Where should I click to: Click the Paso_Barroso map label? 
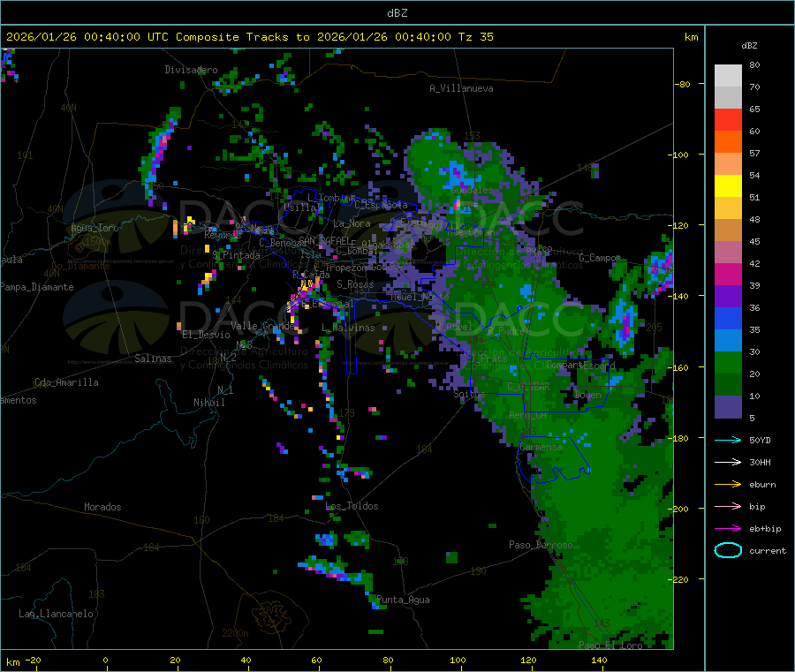(541, 545)
